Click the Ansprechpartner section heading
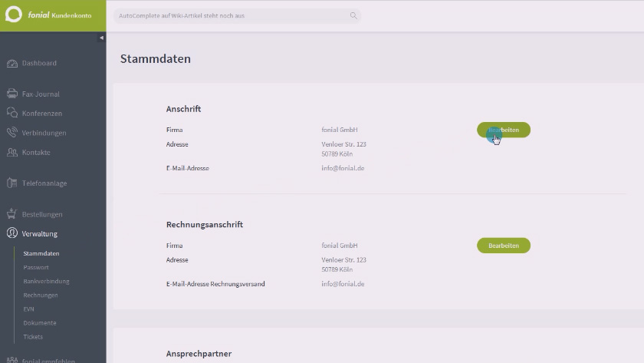This screenshot has height=363, width=644. pos(199,354)
